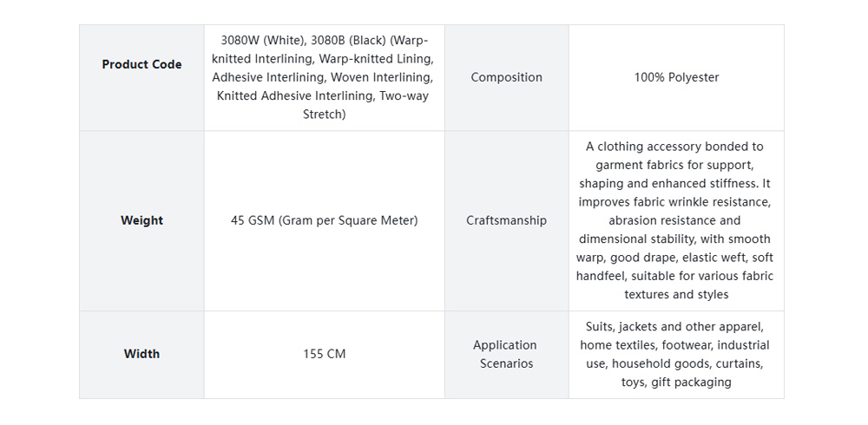Select the 45 GSM weight value

[x=324, y=220]
